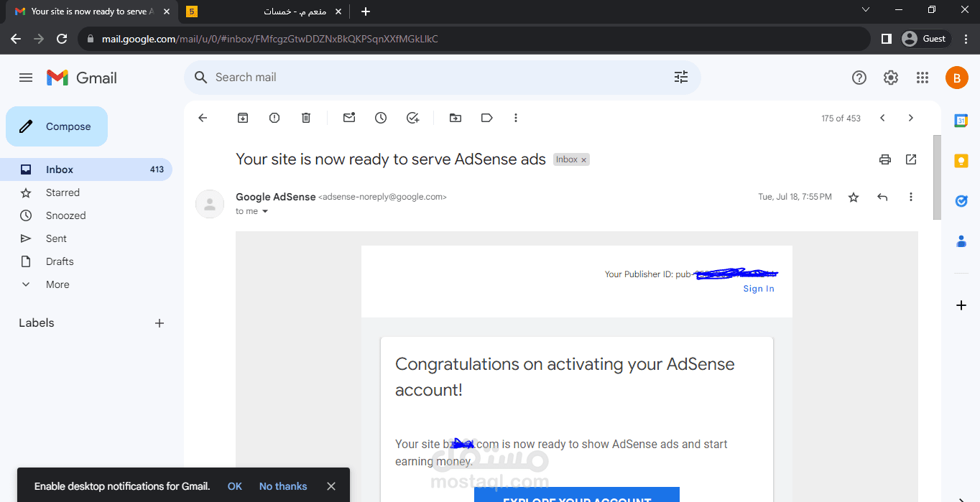The height and width of the screenshot is (502, 980).
Task: Open email in a new window
Action: 911,159
